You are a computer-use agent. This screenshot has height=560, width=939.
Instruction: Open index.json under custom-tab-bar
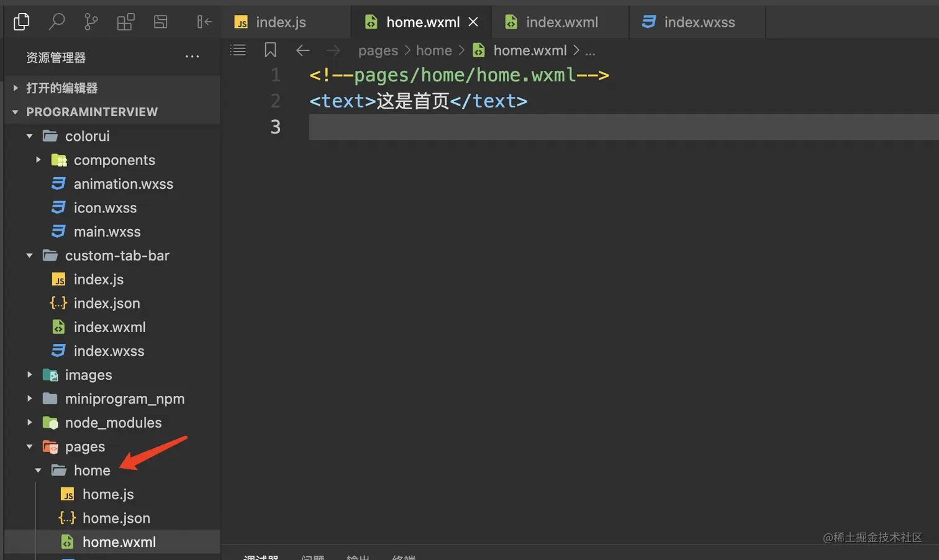pos(112,304)
